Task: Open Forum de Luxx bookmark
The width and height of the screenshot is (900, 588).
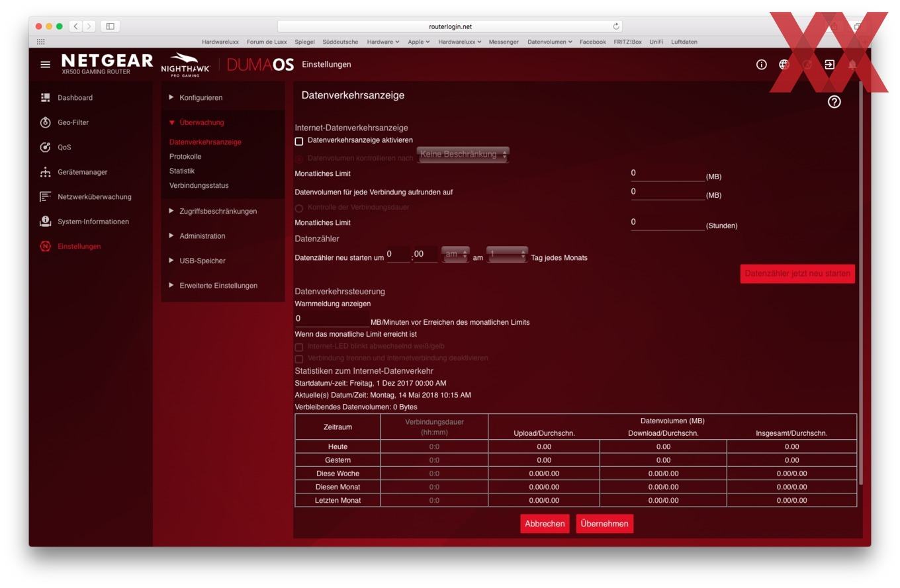Action: click(267, 42)
